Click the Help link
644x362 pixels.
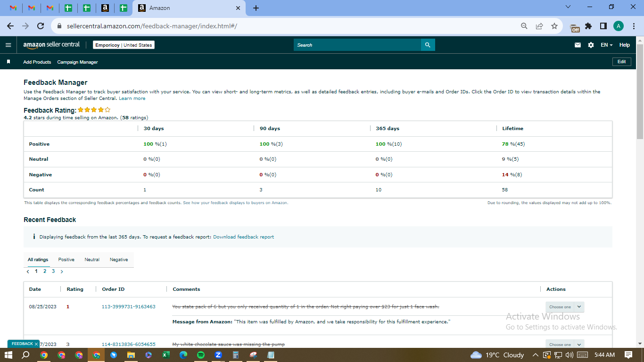[624, 45]
